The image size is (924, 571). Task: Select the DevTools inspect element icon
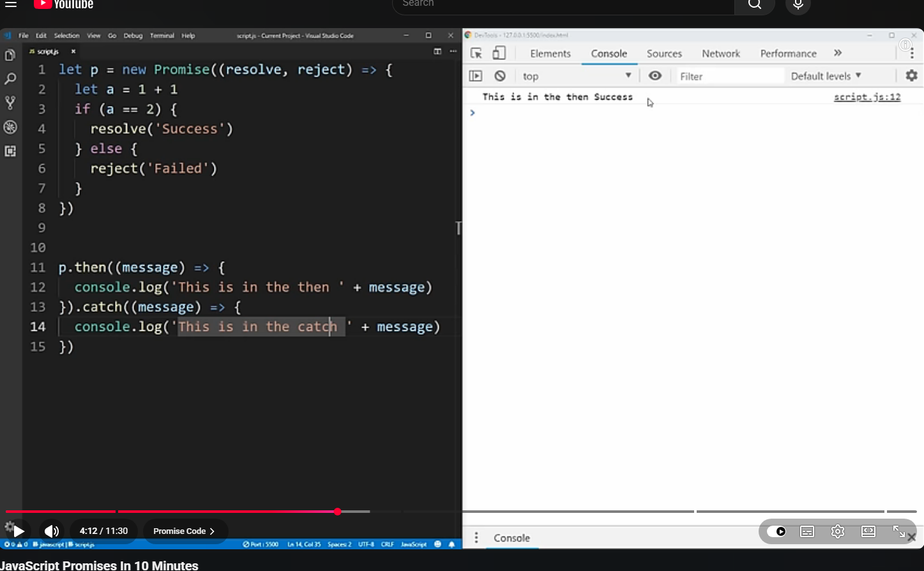(x=476, y=54)
